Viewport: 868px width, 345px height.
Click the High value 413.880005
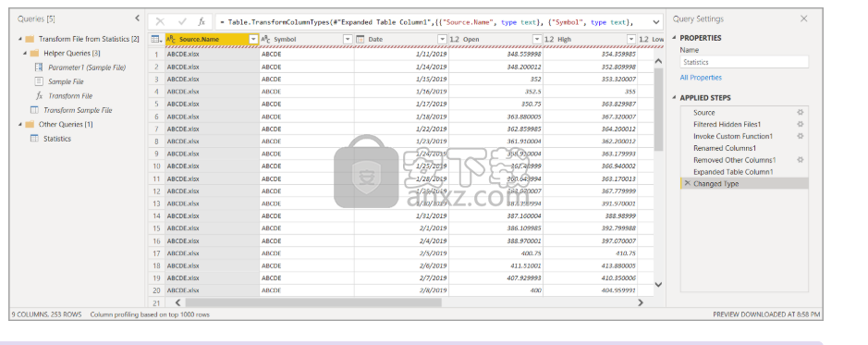point(617,265)
